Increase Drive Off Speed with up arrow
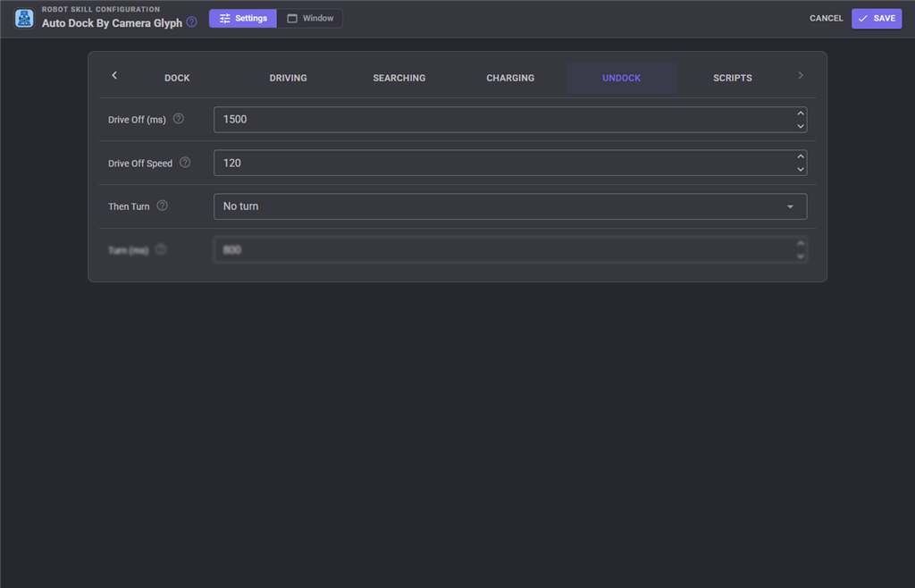This screenshot has height=588, width=915. (x=801, y=156)
